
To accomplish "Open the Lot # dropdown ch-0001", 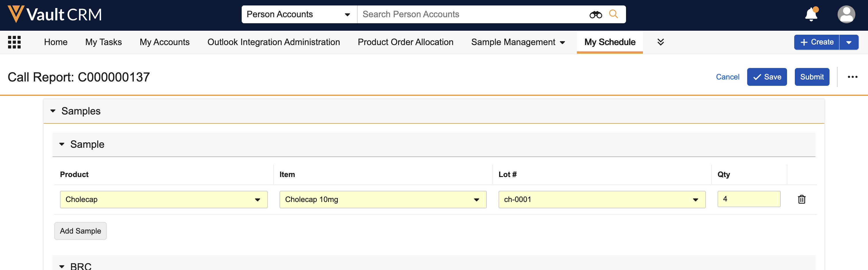I will pos(602,200).
